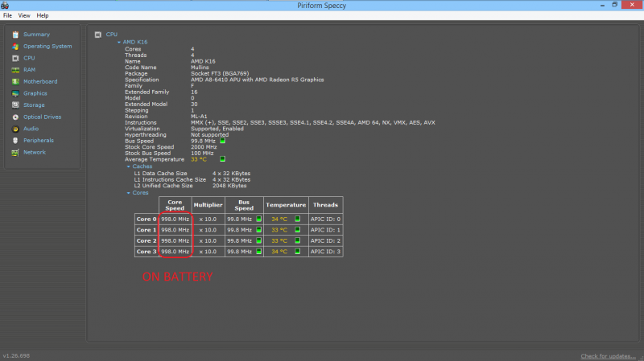Collapse the Caches section

pos(129,166)
